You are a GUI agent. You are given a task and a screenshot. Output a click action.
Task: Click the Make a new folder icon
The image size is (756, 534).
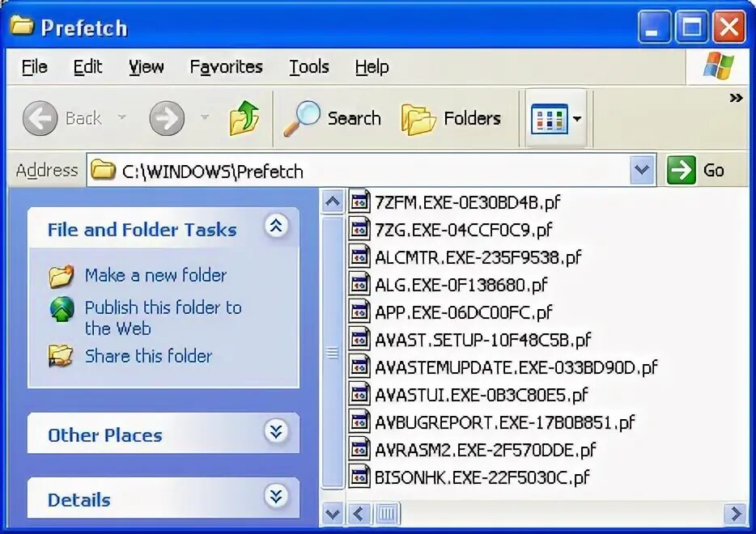click(x=62, y=276)
